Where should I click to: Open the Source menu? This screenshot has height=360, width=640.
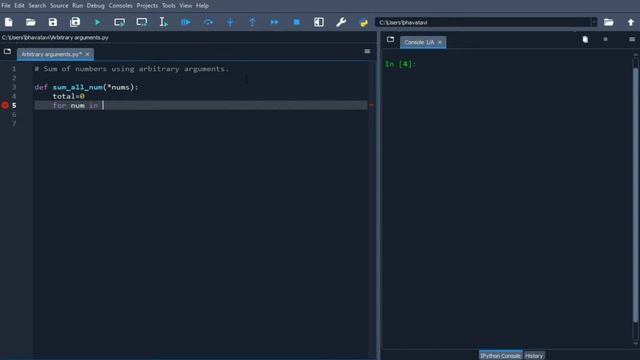point(59,6)
